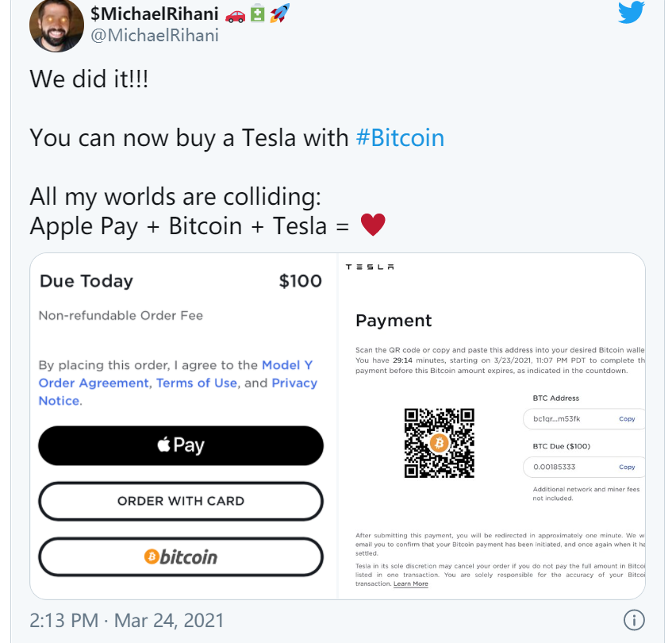The width and height of the screenshot is (672, 643).
Task: Click the rocket emoji in the display name
Action: pos(278,13)
